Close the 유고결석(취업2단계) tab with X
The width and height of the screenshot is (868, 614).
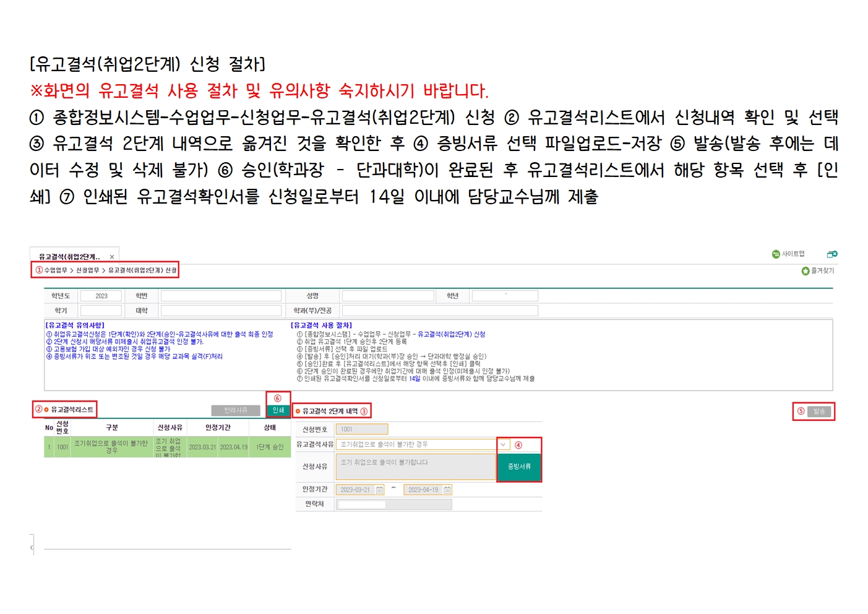tap(112, 257)
